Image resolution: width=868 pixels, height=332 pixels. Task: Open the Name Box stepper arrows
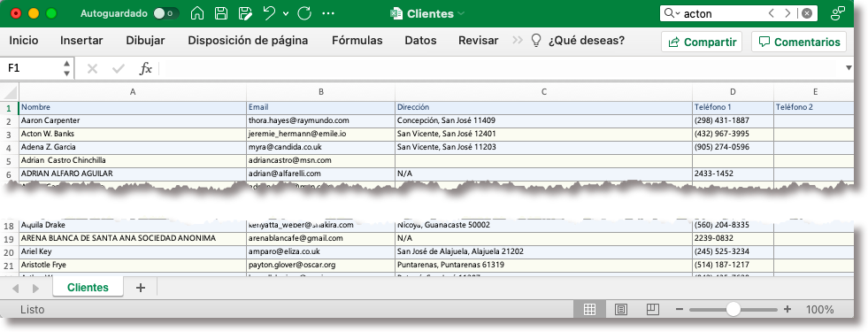[67, 68]
